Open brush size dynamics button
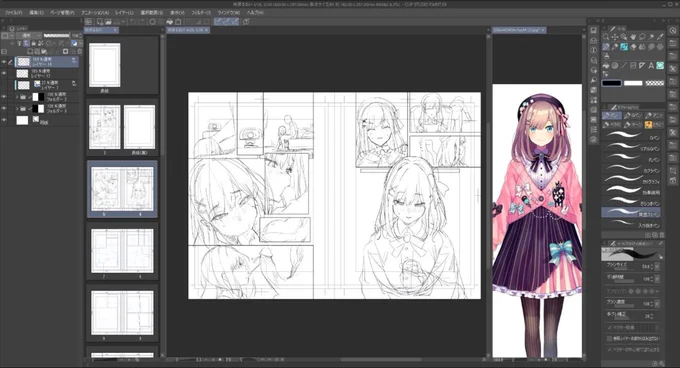Screen dimensions: 680x368 click(657, 267)
